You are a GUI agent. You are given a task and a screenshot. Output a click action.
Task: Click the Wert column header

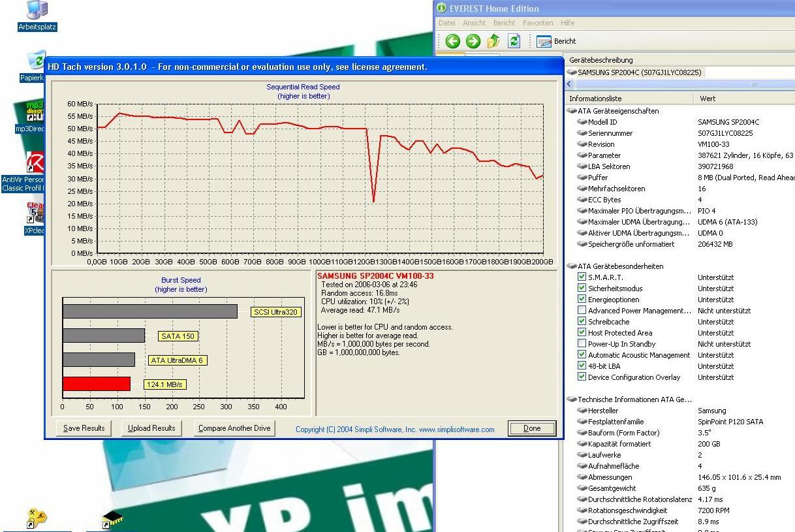(744, 99)
